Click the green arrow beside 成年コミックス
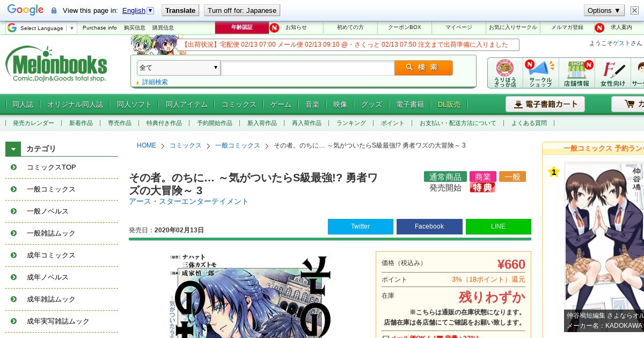 pos(13,255)
